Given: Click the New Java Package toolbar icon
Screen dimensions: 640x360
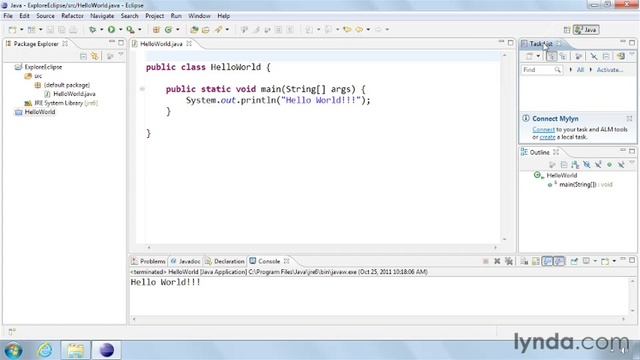Looking at the screenshot, I should tap(156, 29).
